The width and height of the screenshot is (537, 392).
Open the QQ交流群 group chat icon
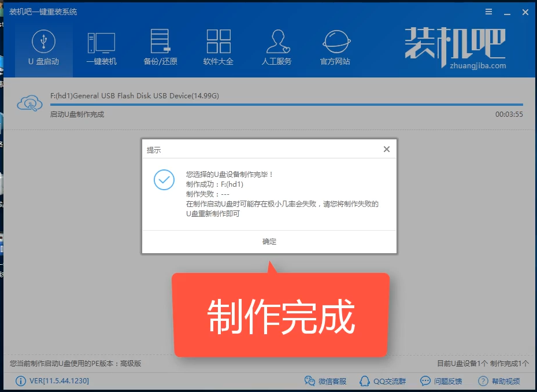coord(365,381)
